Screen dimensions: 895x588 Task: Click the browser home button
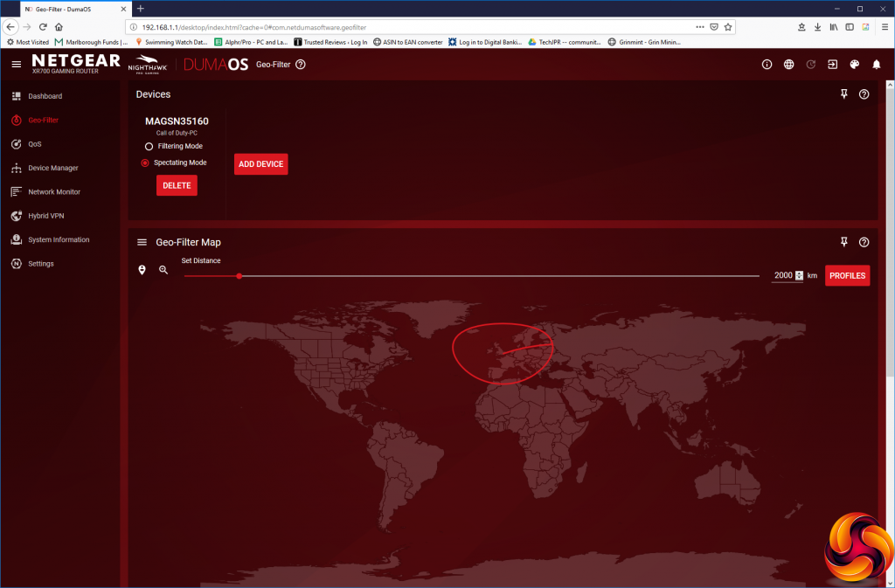tap(59, 27)
